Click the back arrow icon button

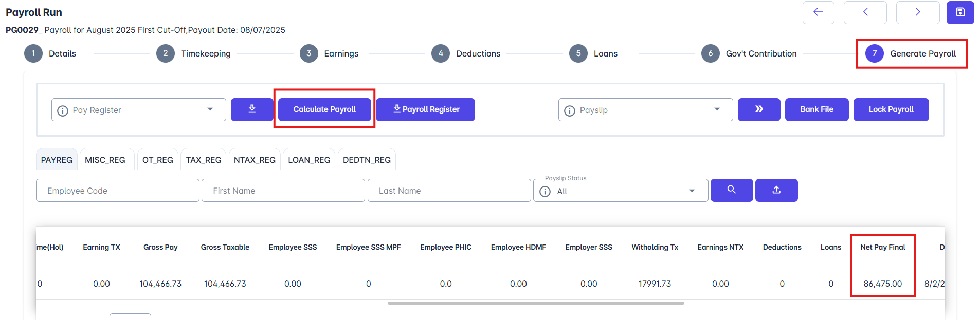[818, 12]
